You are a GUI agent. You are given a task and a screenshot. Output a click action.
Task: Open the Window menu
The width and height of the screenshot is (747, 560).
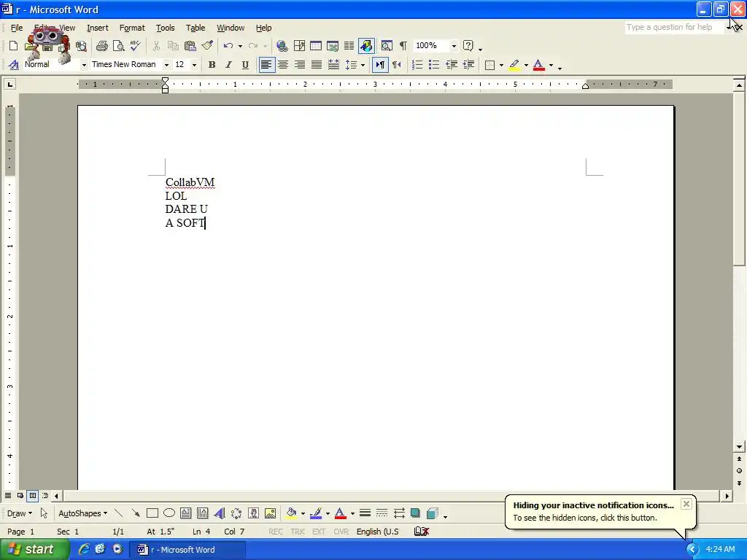pos(231,28)
